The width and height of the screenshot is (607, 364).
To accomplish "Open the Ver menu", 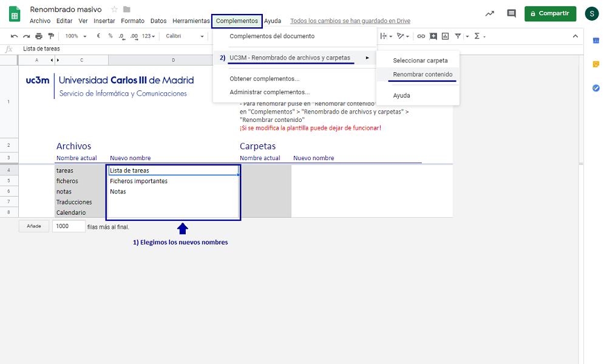I will 83,21.
